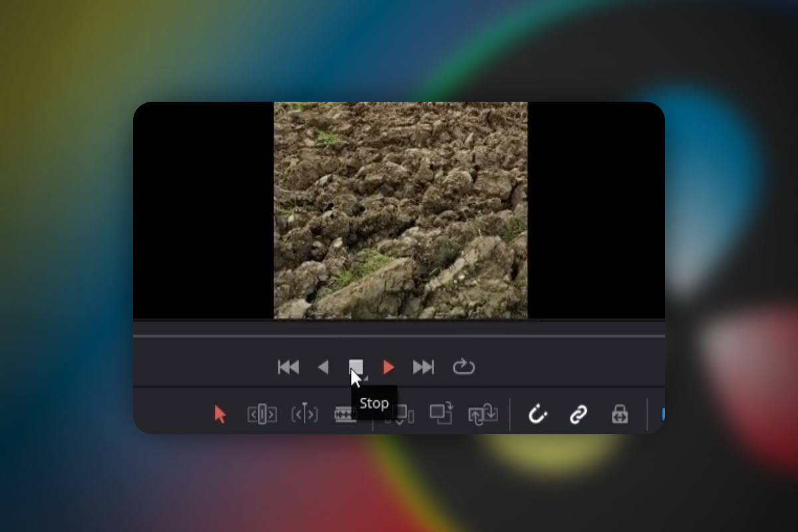Play the clip in reverse

click(323, 367)
